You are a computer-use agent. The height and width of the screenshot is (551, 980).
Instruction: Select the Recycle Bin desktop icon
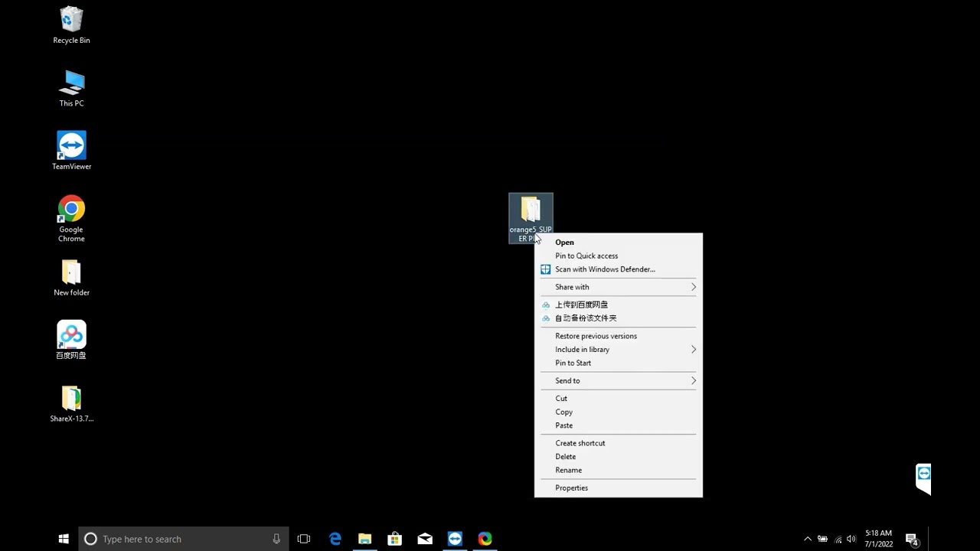[71, 25]
